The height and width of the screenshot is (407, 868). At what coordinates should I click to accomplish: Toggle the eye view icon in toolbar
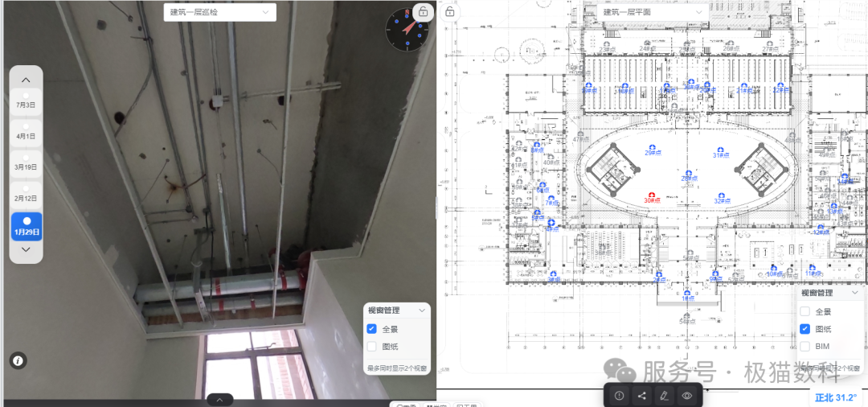coord(687,396)
